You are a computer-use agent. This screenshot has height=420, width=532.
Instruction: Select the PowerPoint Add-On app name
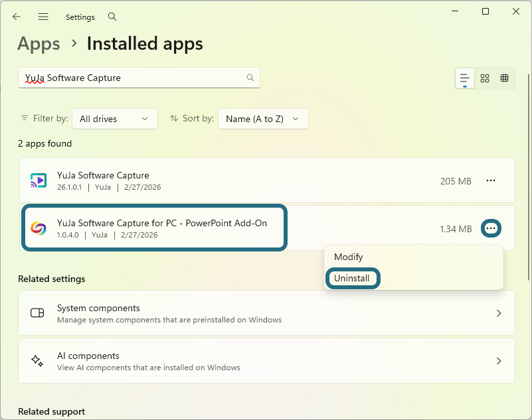point(162,223)
